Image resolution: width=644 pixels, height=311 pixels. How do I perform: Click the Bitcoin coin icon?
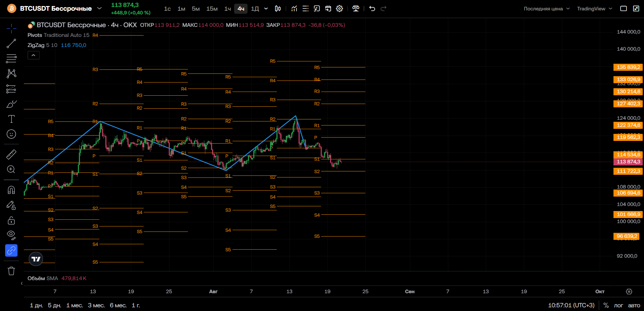12,8
